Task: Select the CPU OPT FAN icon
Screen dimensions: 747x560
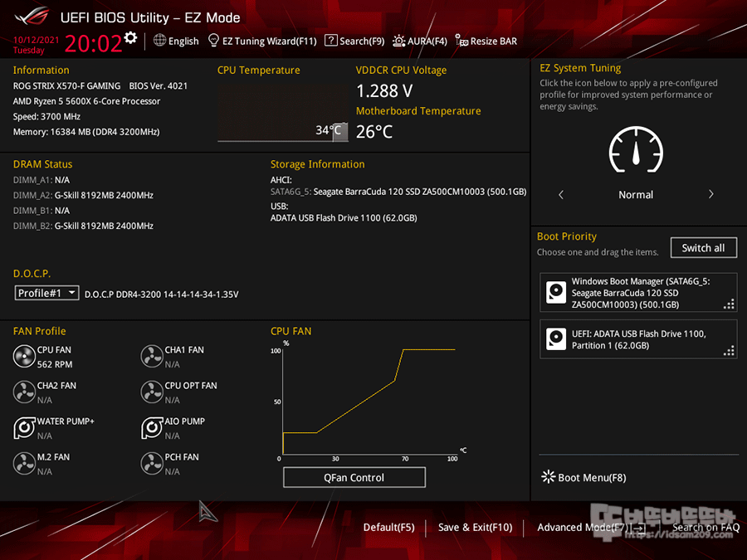Action: (x=152, y=392)
